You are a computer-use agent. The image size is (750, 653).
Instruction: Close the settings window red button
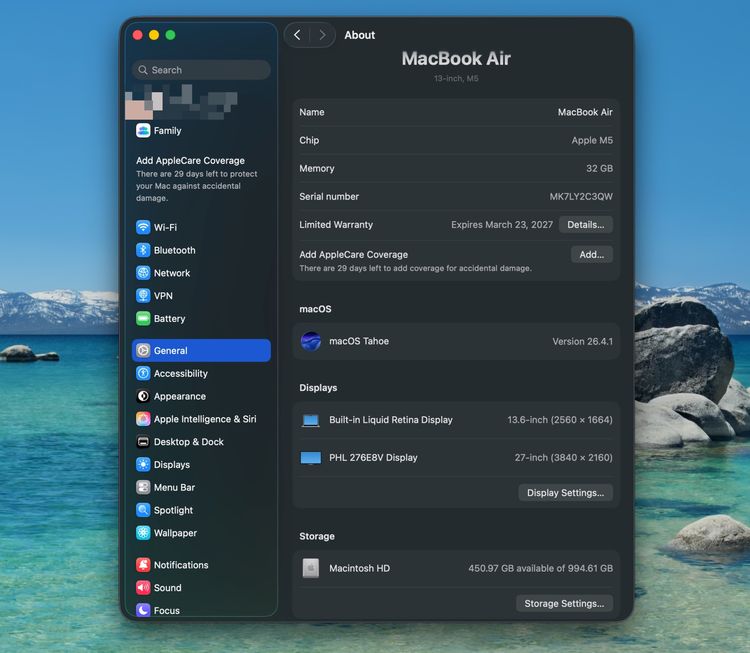pos(138,35)
